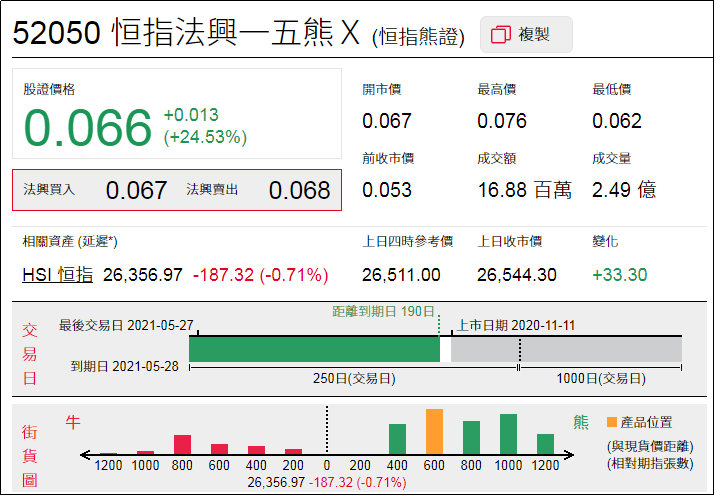
Task: Click the (恒指熊證) category label
Action: 418,37
